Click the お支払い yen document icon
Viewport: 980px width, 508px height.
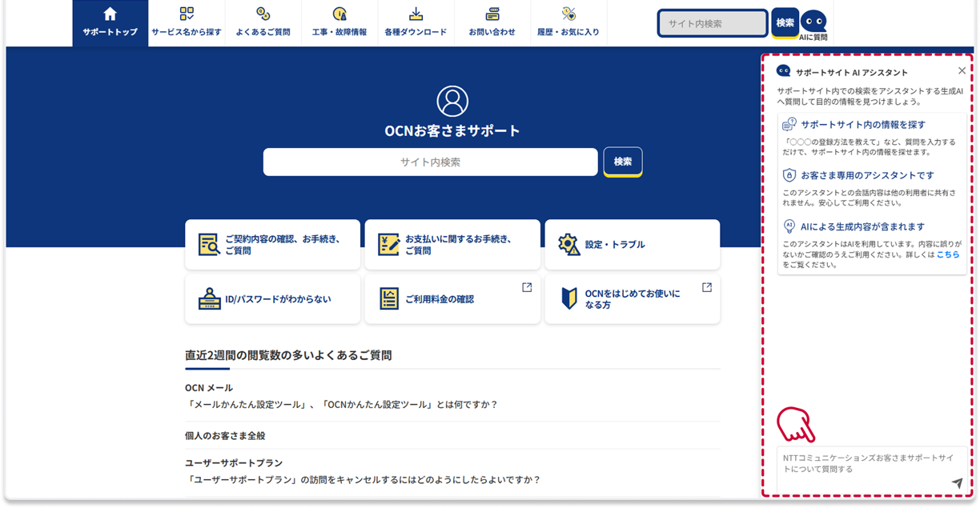(389, 245)
